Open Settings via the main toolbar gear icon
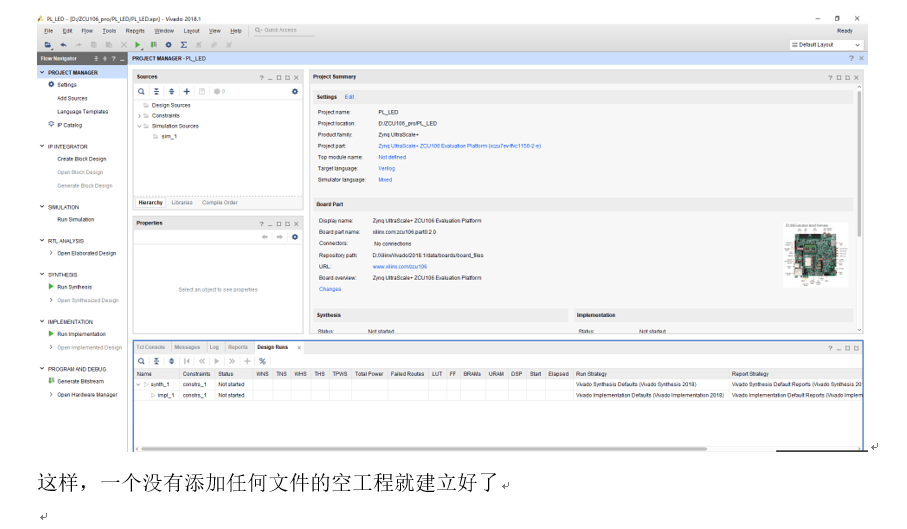Screen dimensions: 907x529 click(168, 45)
